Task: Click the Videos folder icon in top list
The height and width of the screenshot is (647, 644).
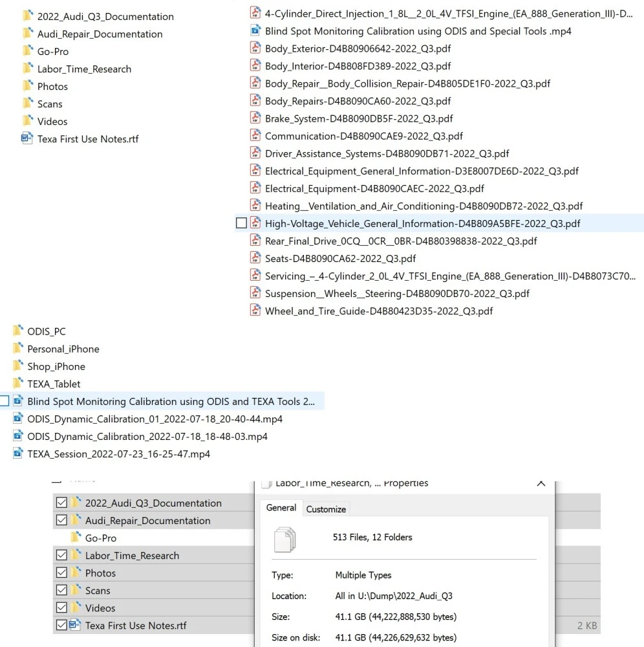Action: click(28, 121)
